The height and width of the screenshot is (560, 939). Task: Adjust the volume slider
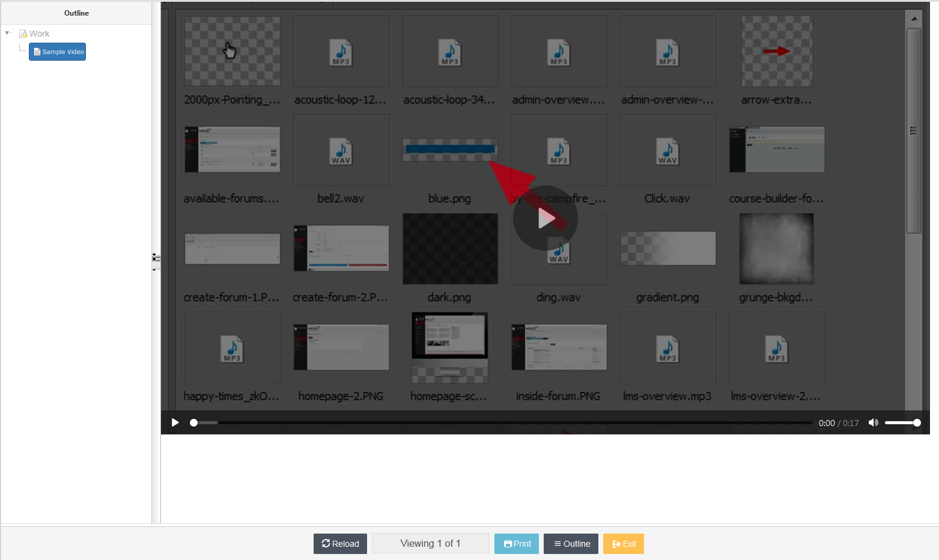tap(902, 423)
